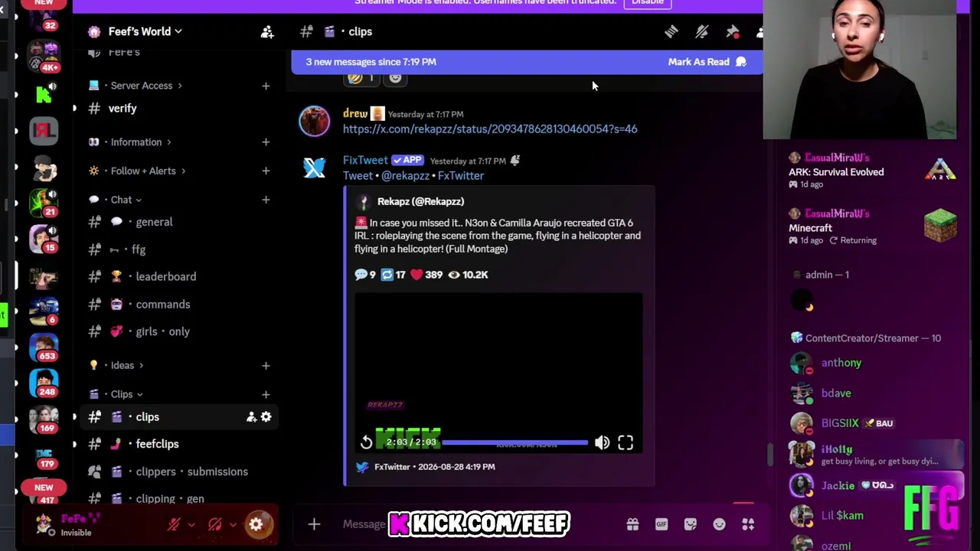
Task: Open ARK: Survival Evolved activity card
Action: 873,170
